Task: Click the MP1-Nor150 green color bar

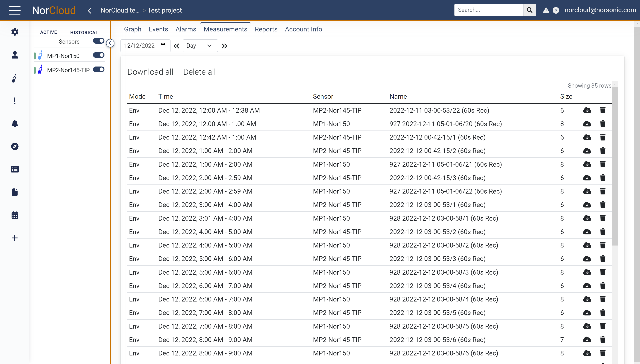Action: tap(35, 56)
